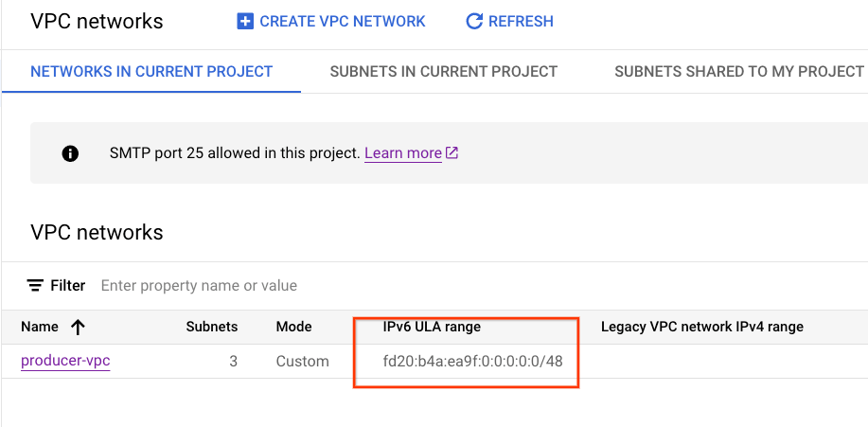Click the fd20:b4a:ea9f IPv6 range value

point(467,361)
